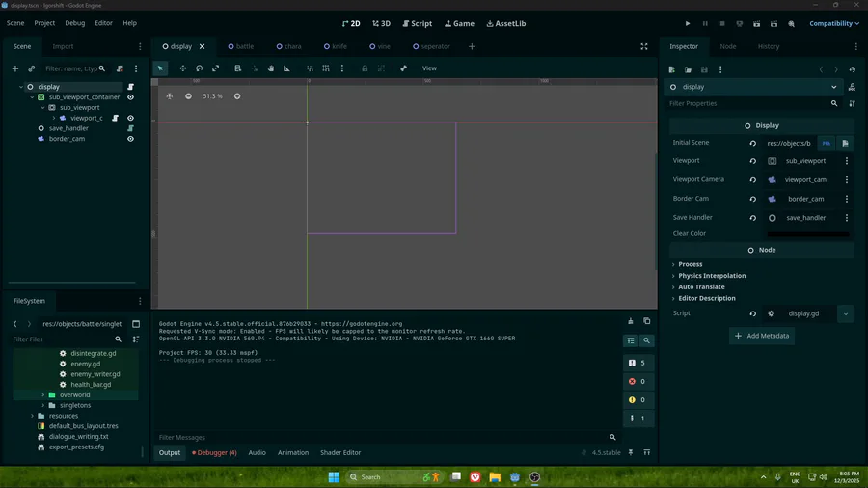Copy the output log selection
This screenshot has height=488, width=868.
pyautogui.click(x=646, y=321)
